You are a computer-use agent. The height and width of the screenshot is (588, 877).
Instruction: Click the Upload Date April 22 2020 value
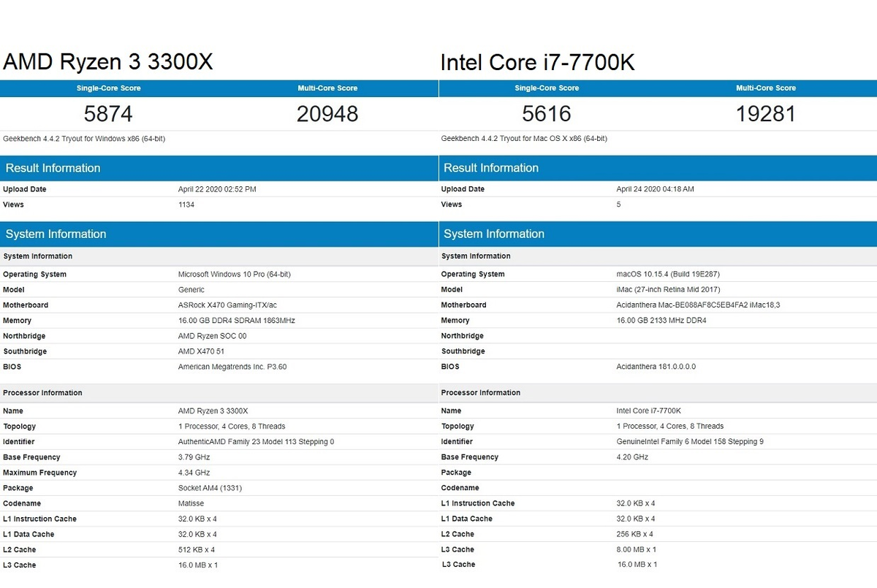tap(217, 188)
